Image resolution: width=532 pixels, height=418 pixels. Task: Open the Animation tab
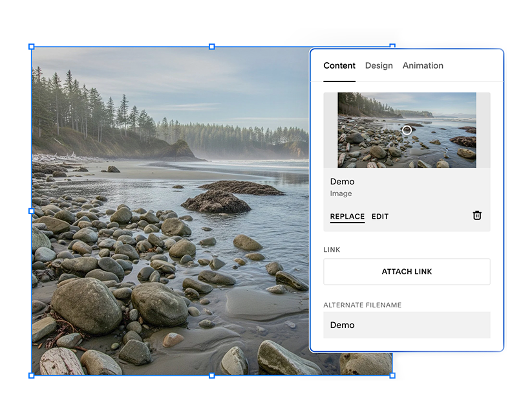(x=423, y=65)
